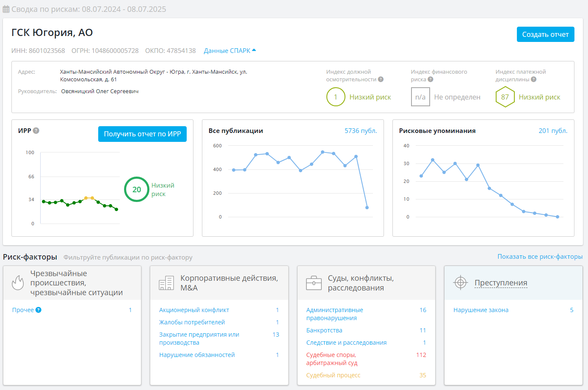Image resolution: width=588 pixels, height=390 pixels.
Task: Click the ОГРН: 1048600005728 text
Action: pyautogui.click(x=105, y=50)
